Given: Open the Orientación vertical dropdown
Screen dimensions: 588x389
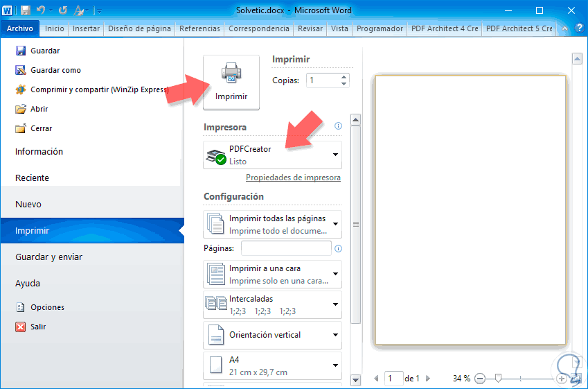Looking at the screenshot, I should point(335,335).
